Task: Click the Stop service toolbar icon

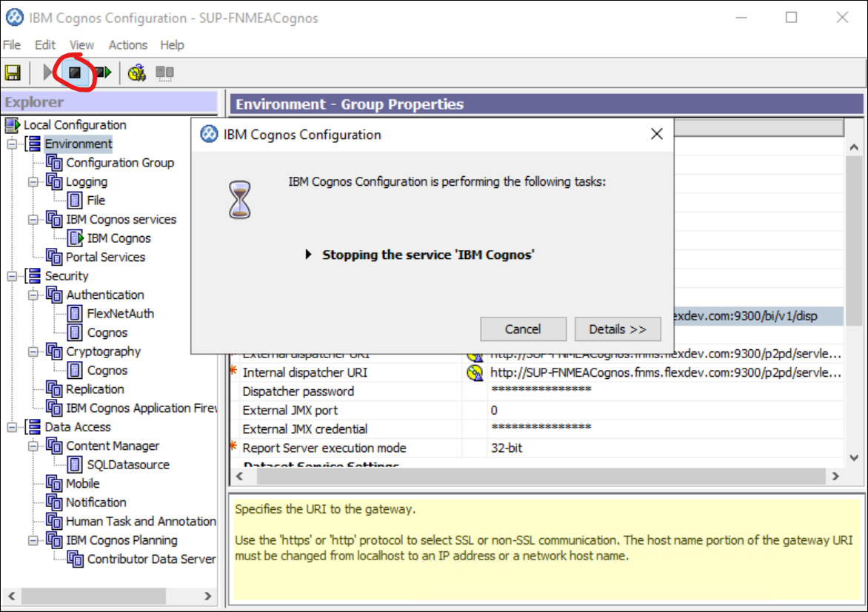Action: click(x=75, y=73)
